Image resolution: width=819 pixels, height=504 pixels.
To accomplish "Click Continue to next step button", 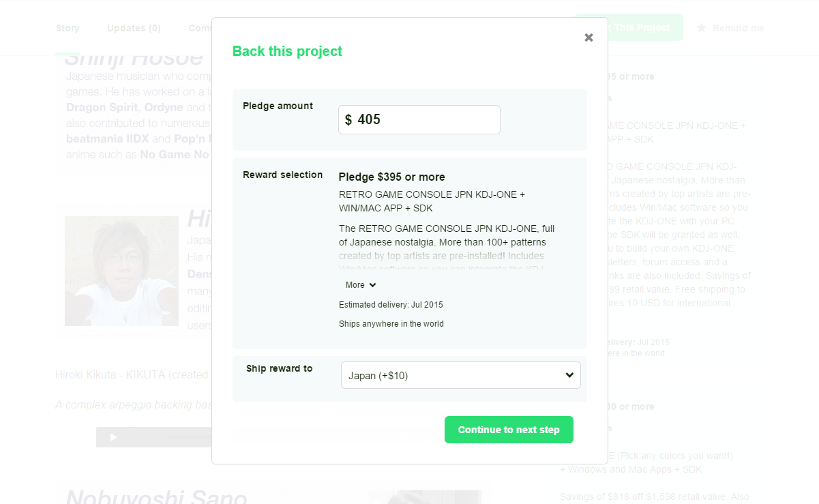I will [x=509, y=430].
